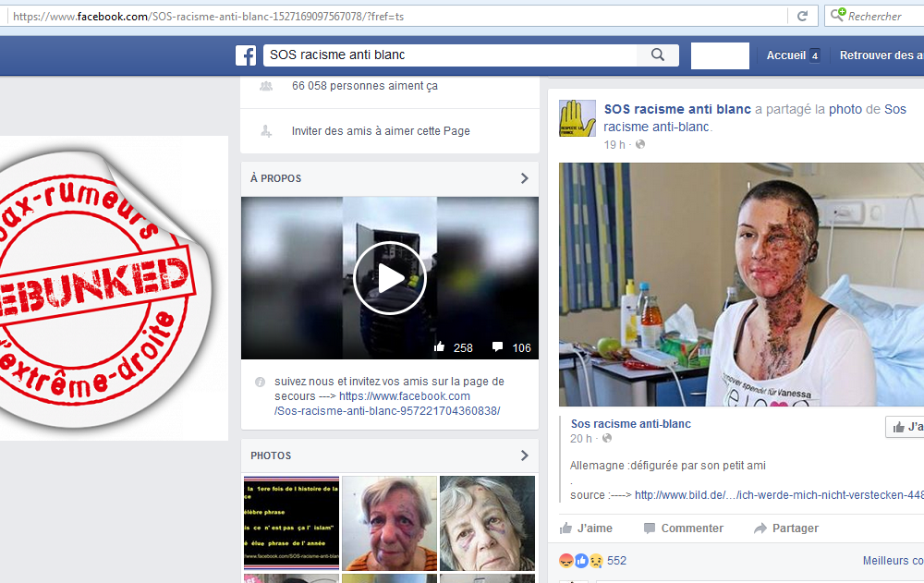Click the J'aime button beside shared post title
924x583 pixels.
[906, 427]
